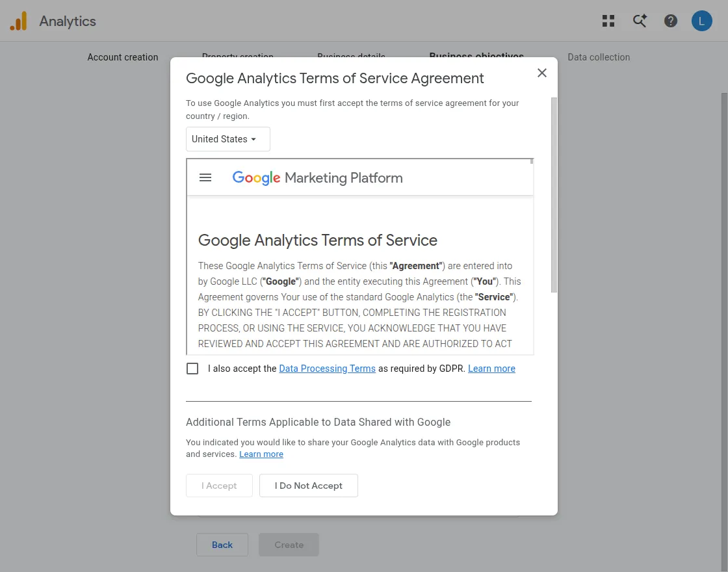Click Learn more next to GDPR
728x572 pixels.
[491, 369]
